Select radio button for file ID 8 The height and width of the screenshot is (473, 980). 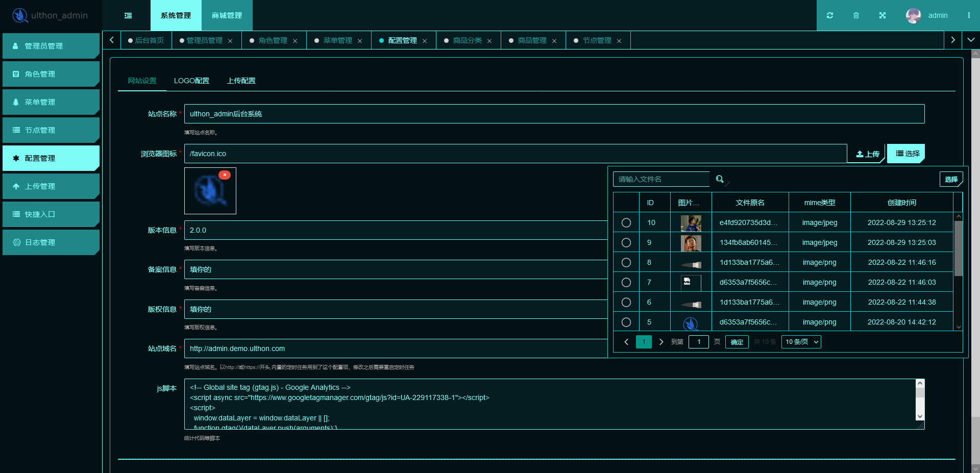click(x=626, y=262)
